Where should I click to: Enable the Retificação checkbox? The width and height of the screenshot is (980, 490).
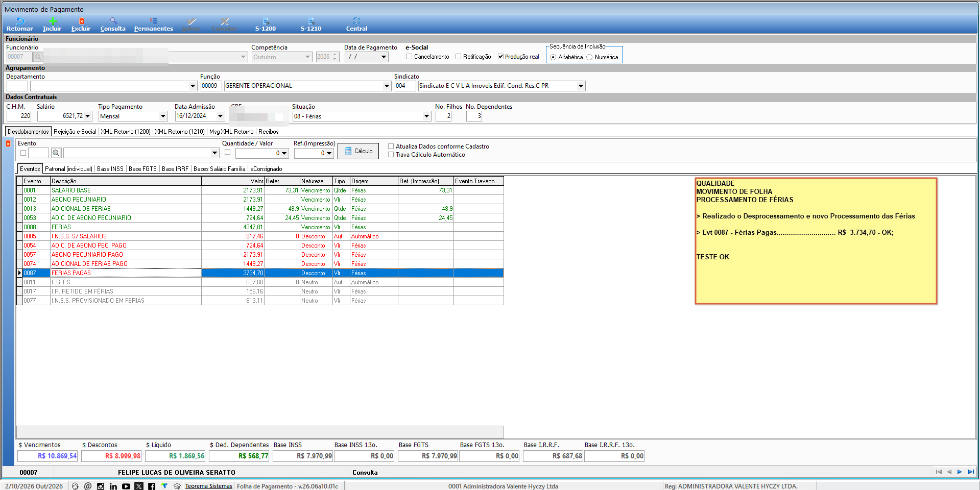(458, 57)
